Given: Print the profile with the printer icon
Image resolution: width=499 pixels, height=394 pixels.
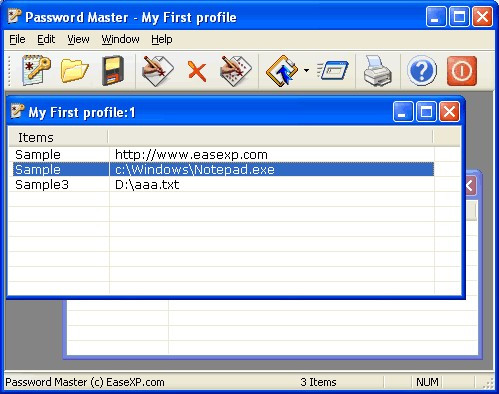Looking at the screenshot, I should coord(377,71).
